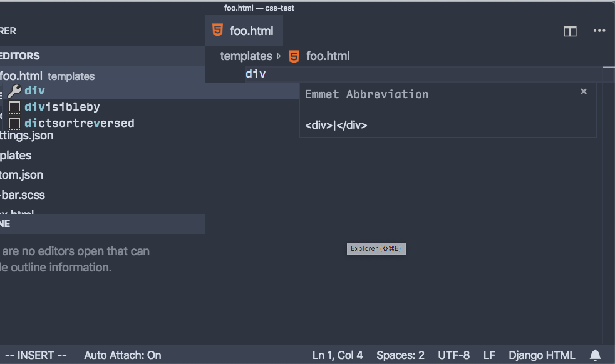Click Ln 1, Col 4 to go to line
The image size is (615, 364).
tap(337, 355)
